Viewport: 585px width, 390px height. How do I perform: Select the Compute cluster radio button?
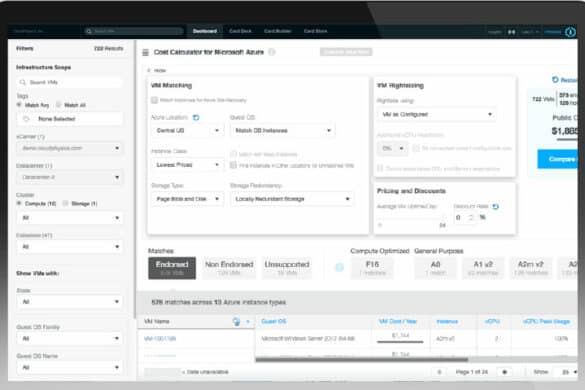pyautogui.click(x=19, y=203)
